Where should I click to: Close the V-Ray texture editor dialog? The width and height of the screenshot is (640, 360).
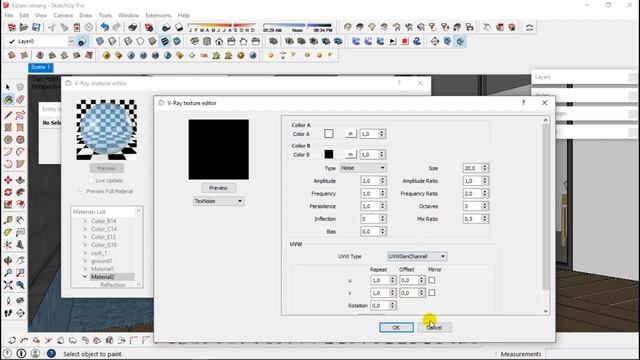[x=544, y=103]
